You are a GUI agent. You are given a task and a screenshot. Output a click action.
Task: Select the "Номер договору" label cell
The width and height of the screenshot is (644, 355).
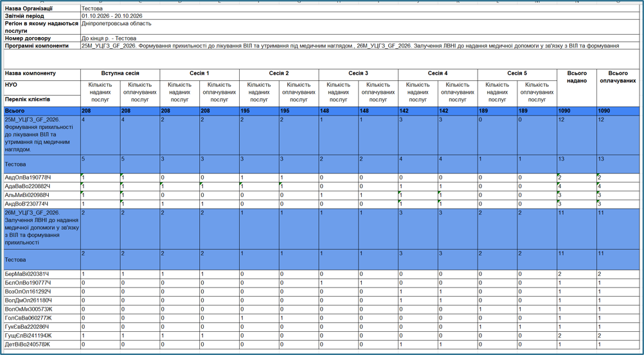42,39
